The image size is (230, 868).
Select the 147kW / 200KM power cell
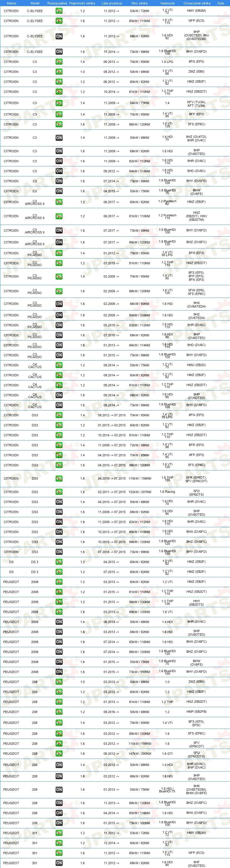(140, 754)
